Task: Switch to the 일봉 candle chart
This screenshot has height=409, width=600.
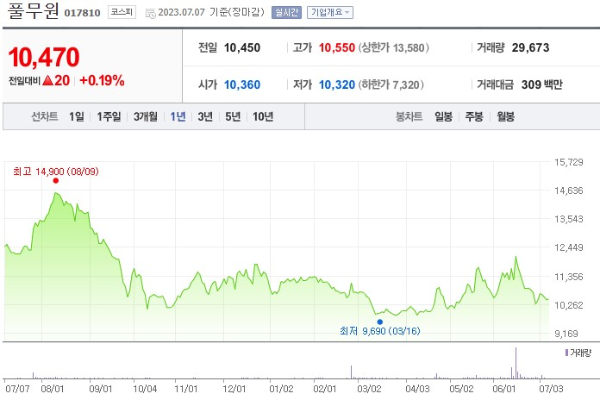Action: (443, 116)
